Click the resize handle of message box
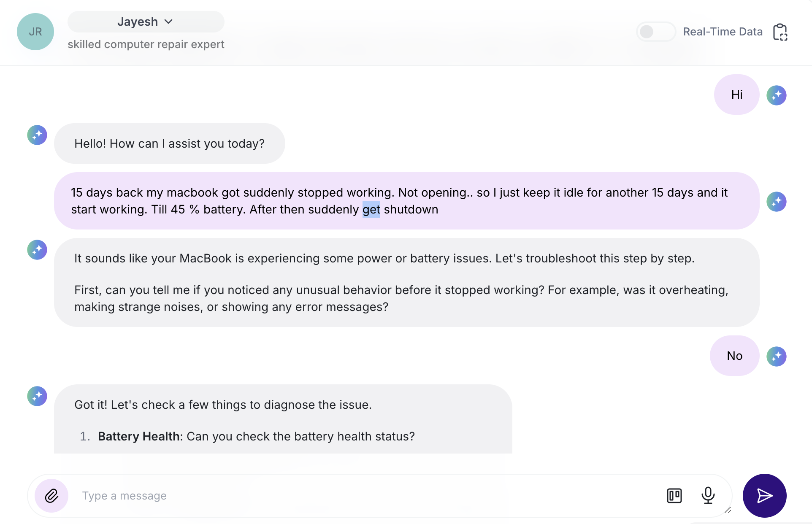The height and width of the screenshot is (524, 812). point(728,510)
